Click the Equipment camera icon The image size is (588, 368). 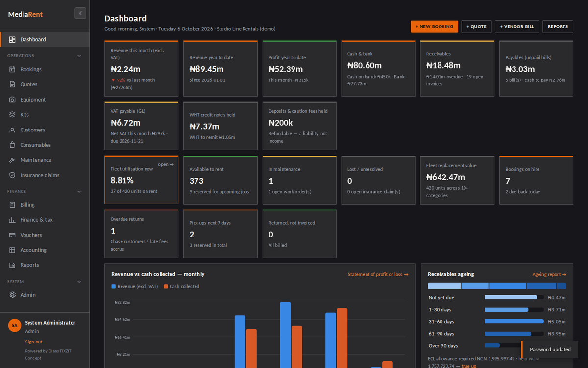12,100
